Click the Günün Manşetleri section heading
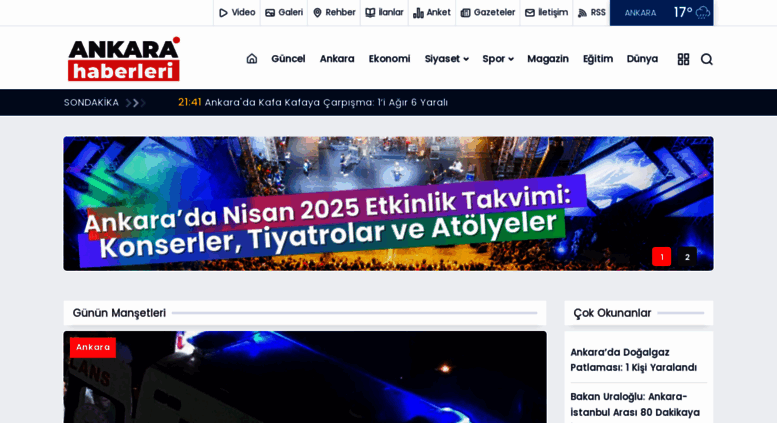 click(119, 313)
